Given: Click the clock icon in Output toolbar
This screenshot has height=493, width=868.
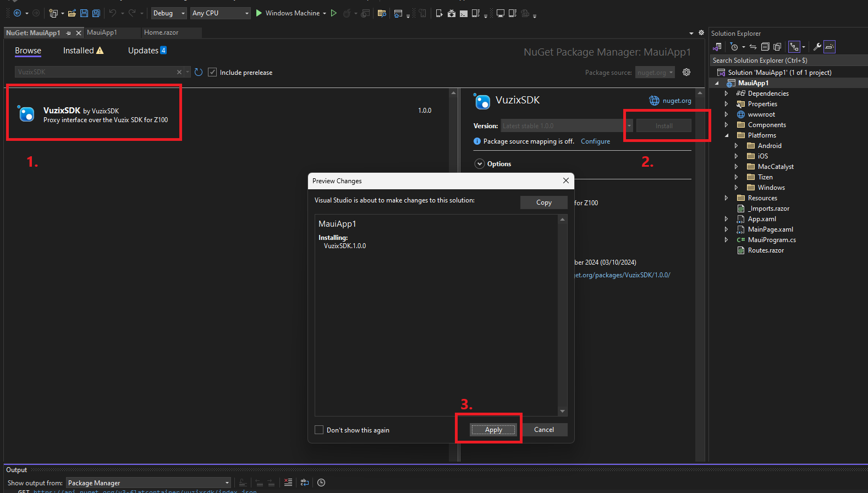Looking at the screenshot, I should click(x=321, y=483).
